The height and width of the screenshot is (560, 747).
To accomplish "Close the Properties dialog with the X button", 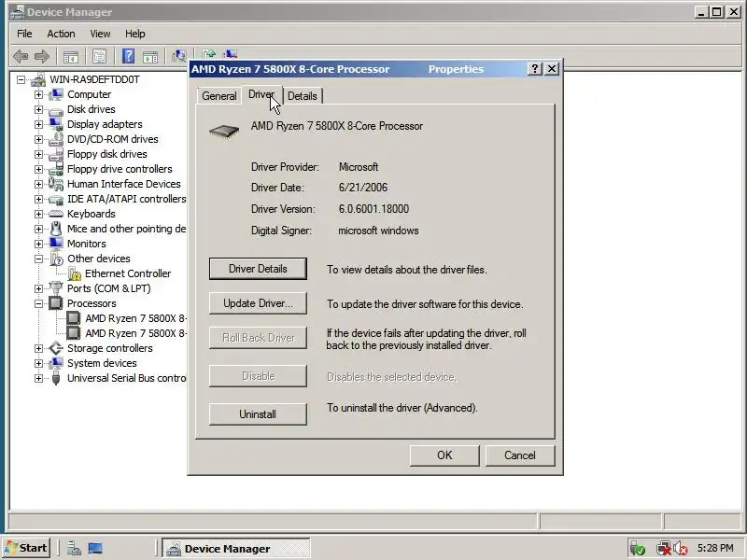I will click(551, 69).
